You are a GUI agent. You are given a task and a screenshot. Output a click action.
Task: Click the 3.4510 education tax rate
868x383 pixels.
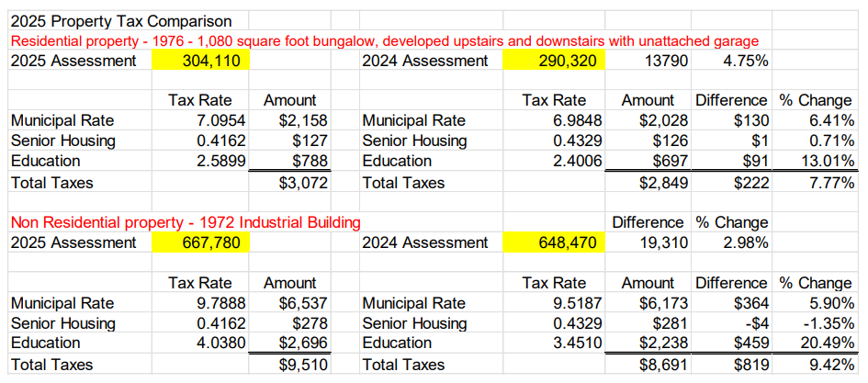[x=576, y=344]
